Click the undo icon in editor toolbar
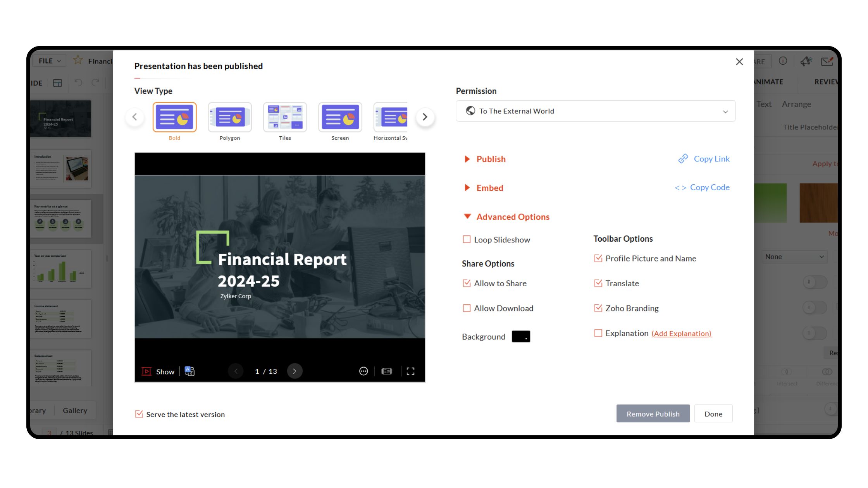 [x=78, y=82]
